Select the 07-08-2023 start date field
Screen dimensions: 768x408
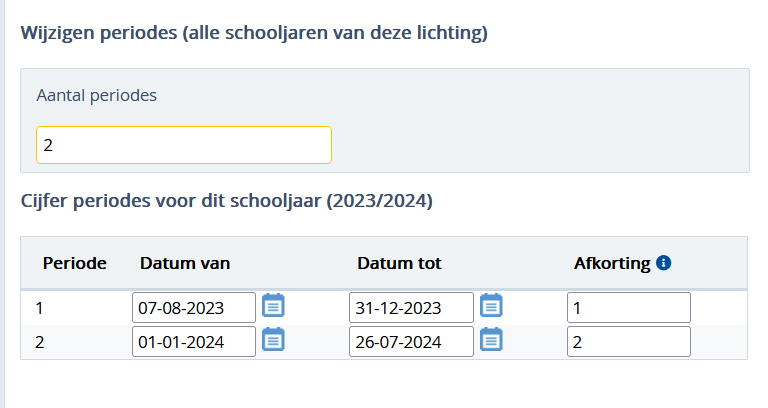(194, 308)
